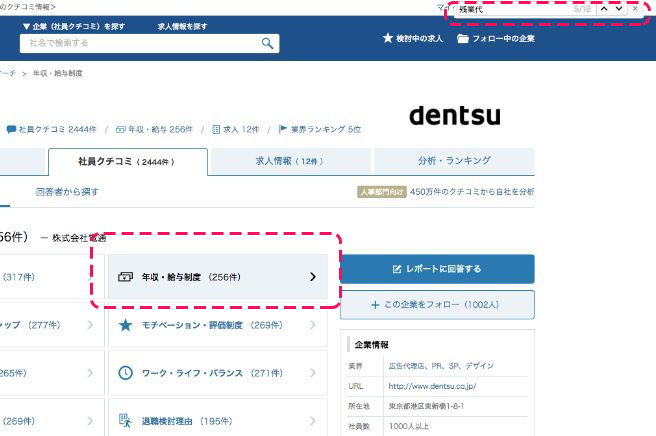Expand chevron on ワーク・ライフ・バランス card

313,373
